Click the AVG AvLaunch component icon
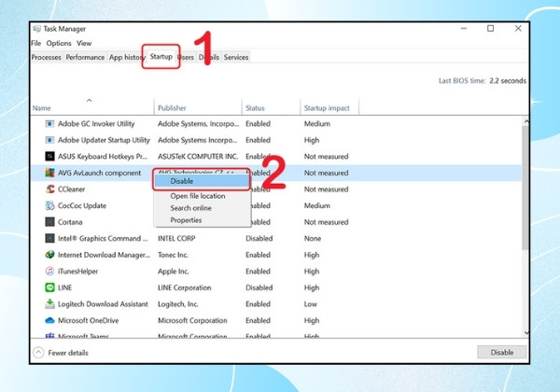The height and width of the screenshot is (392, 560). (49, 173)
